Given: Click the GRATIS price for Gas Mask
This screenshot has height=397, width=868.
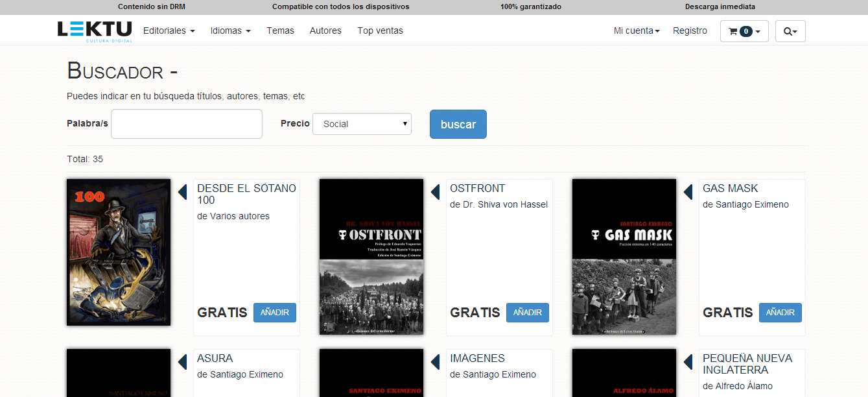Looking at the screenshot, I should (728, 313).
